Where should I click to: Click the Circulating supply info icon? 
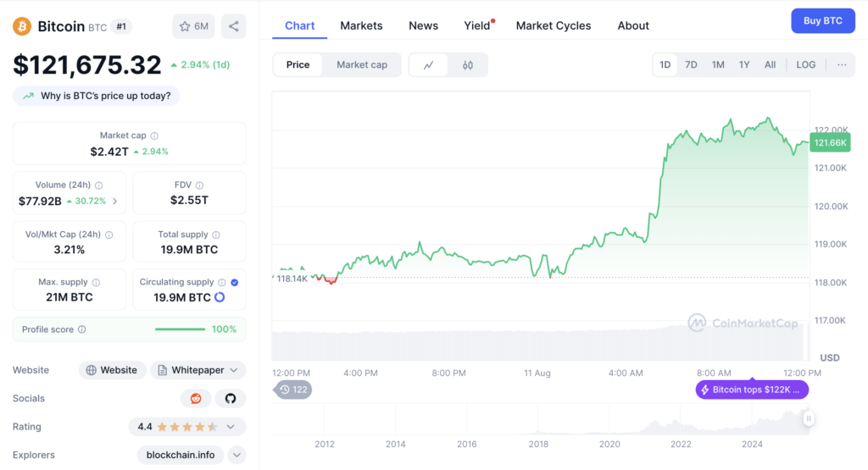click(222, 282)
